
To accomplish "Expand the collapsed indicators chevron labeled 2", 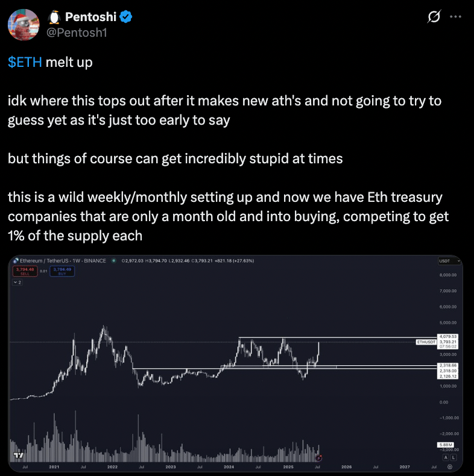I will tap(17, 283).
